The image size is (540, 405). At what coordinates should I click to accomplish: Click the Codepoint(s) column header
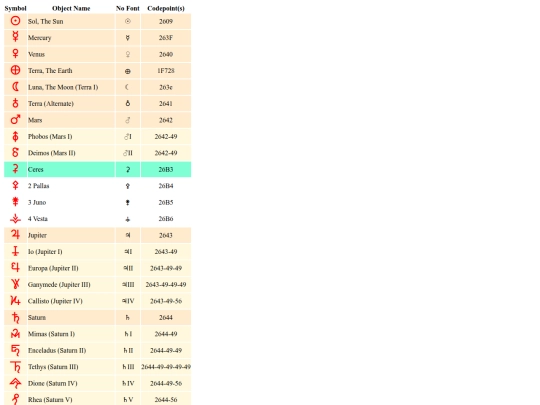(x=166, y=8)
